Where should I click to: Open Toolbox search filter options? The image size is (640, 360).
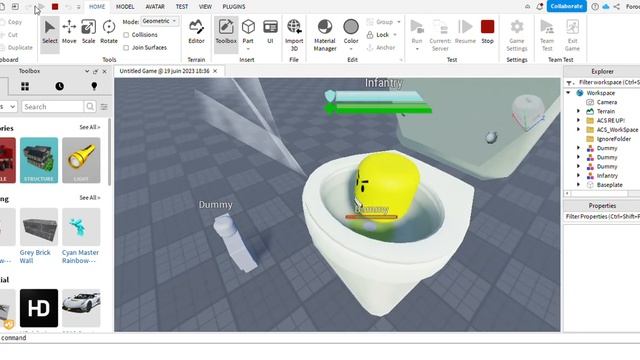[104, 107]
